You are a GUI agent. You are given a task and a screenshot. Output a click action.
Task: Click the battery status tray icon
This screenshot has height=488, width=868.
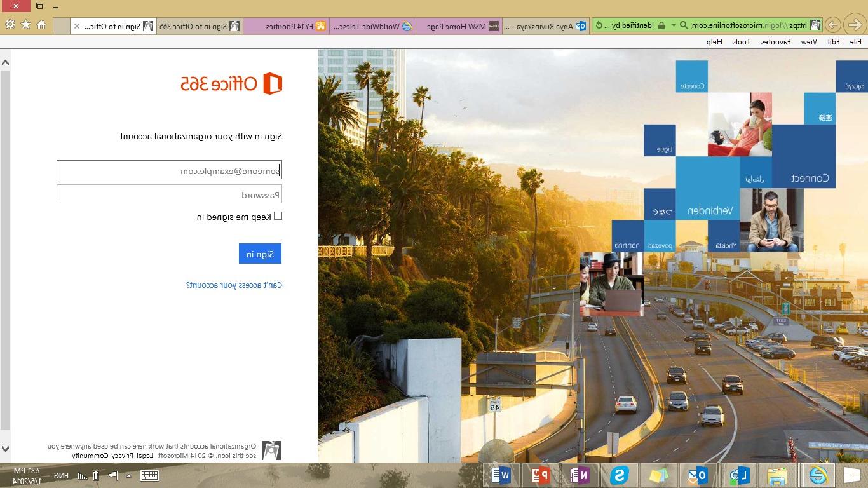96,475
